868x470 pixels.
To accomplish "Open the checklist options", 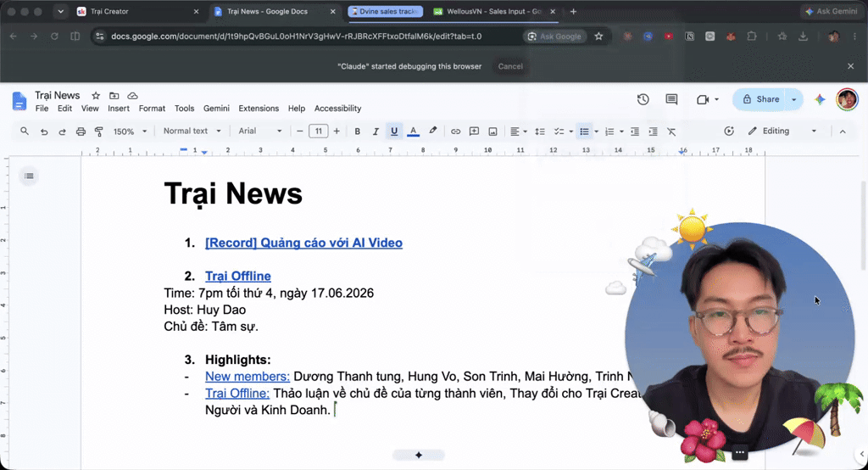I will [563, 131].
